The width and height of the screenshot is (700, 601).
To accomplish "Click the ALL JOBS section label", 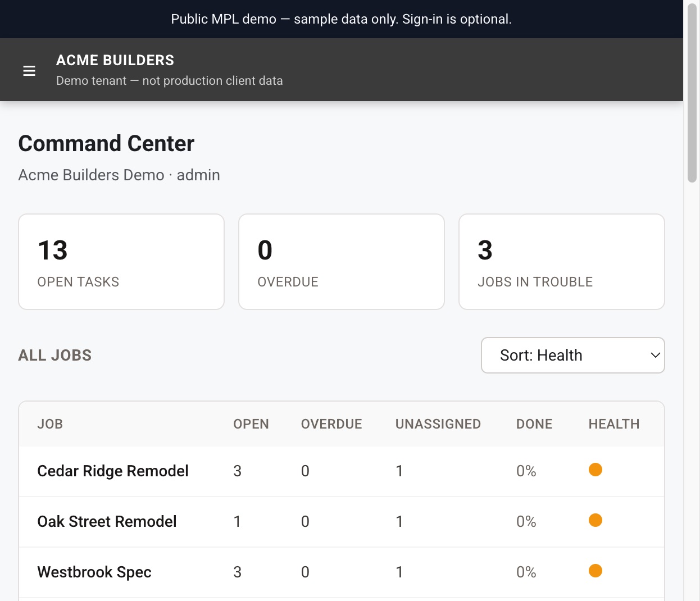I will 55,355.
